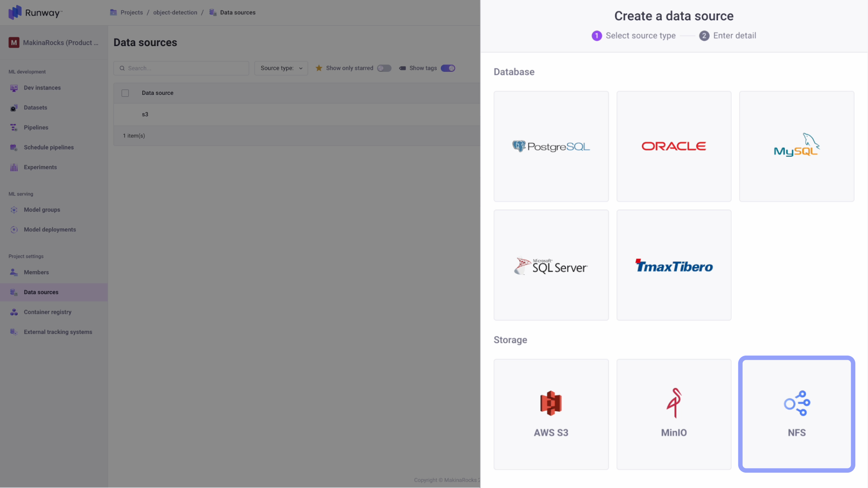Click the MakinaRocks workspace avatar icon

tap(14, 42)
